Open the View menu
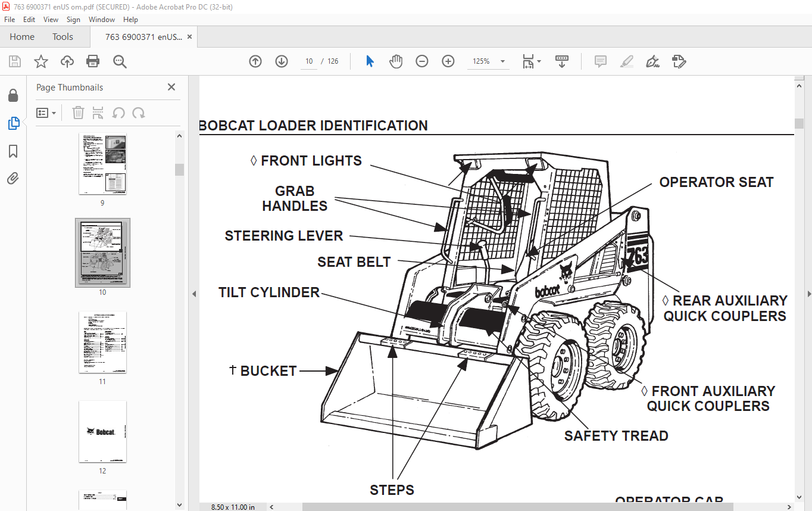Image resolution: width=812 pixels, height=511 pixels. tap(51, 20)
